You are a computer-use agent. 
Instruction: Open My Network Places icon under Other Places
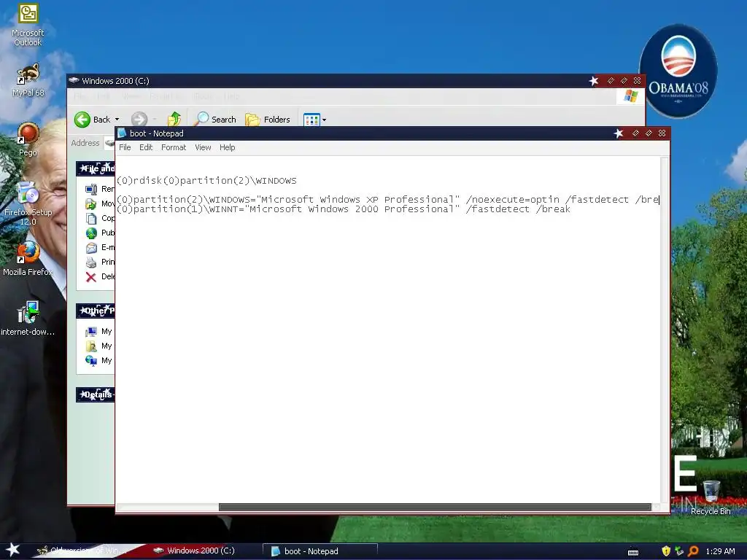coord(91,360)
